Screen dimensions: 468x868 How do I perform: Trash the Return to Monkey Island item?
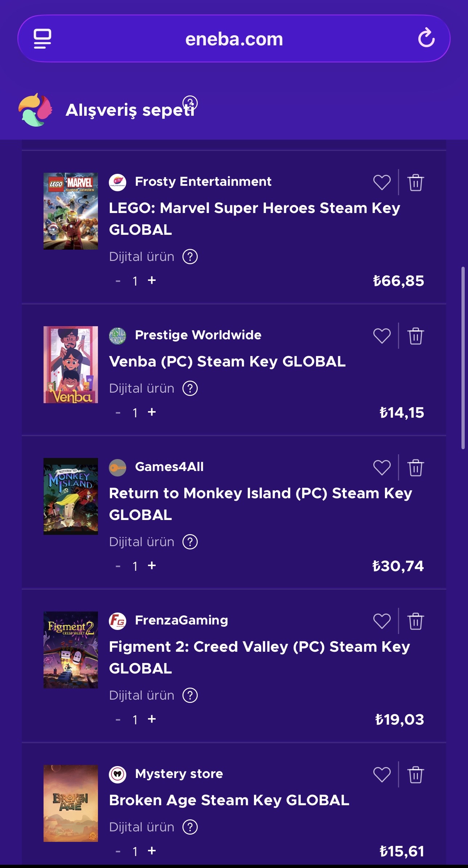pos(415,467)
